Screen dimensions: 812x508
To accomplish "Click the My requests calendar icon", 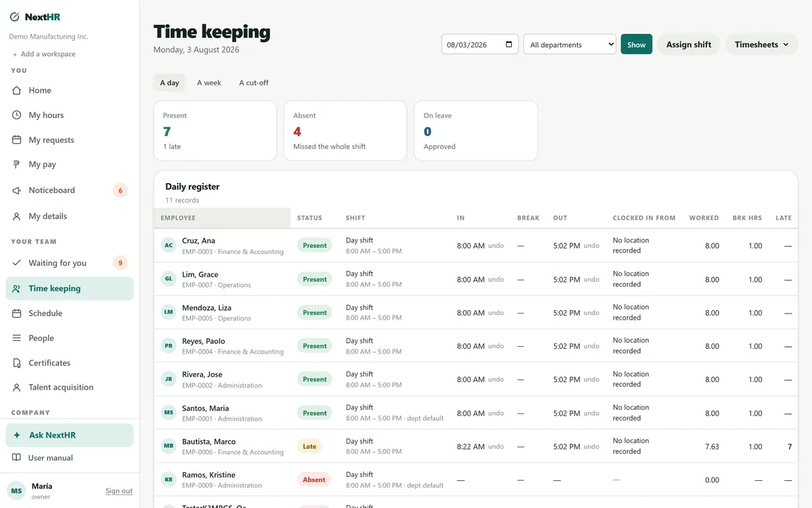I will click(17, 140).
